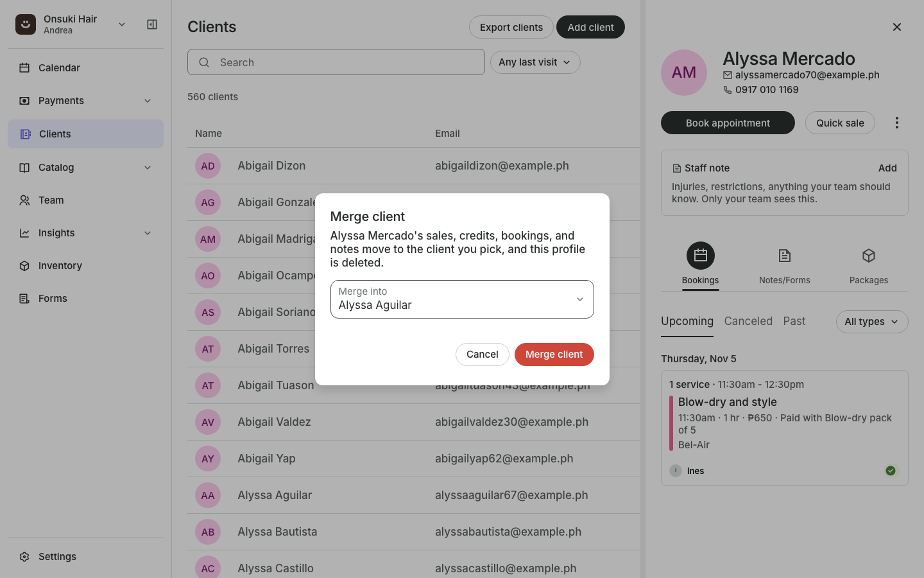Add a staff note
The width and height of the screenshot is (924, 578).
pos(887,168)
